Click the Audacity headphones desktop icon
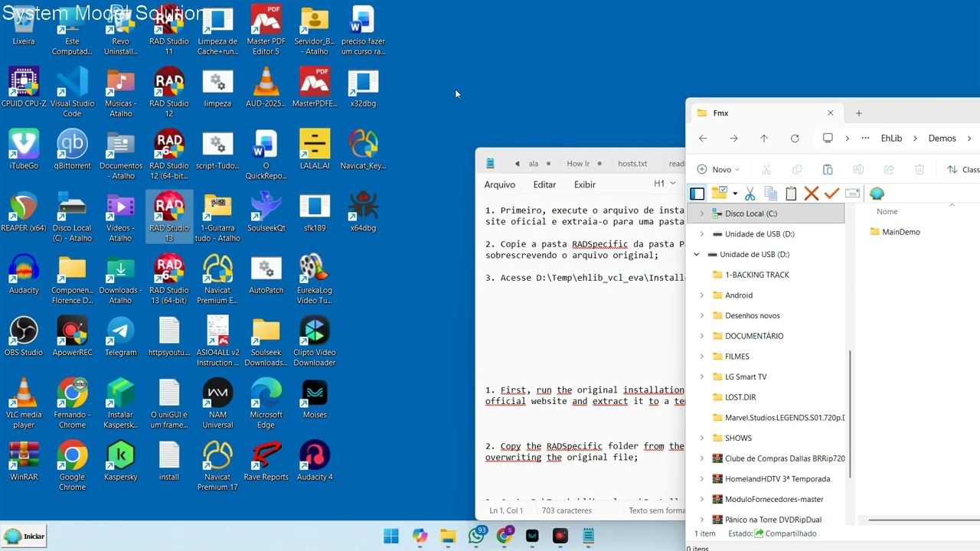Viewport: 980px width, 551px height. coord(24,274)
